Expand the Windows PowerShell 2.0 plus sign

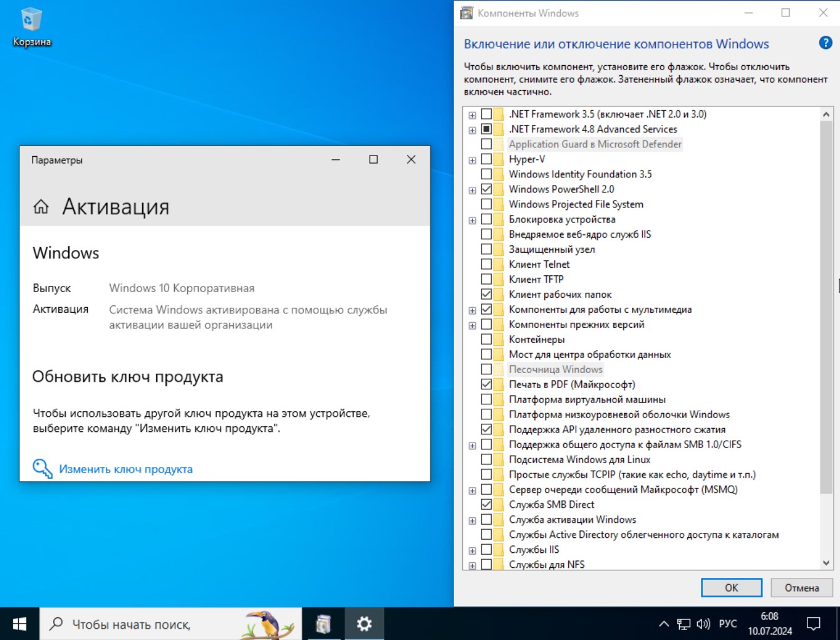[x=472, y=190]
